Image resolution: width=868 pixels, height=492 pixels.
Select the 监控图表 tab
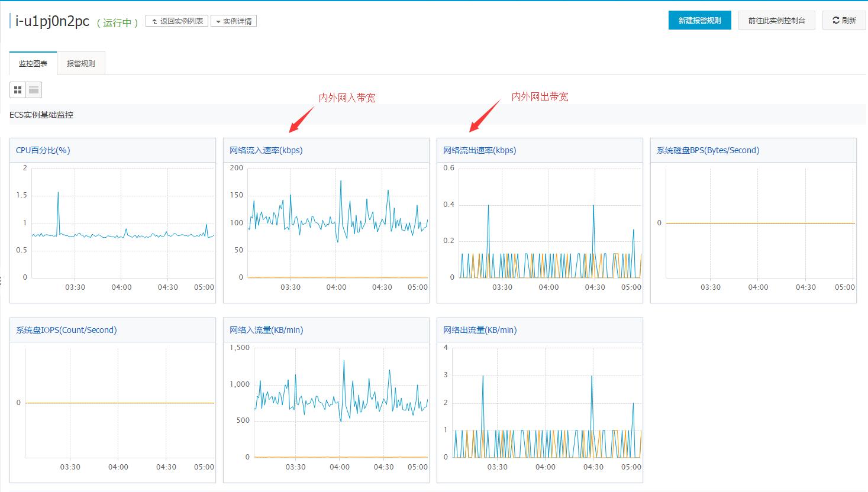[x=33, y=63]
